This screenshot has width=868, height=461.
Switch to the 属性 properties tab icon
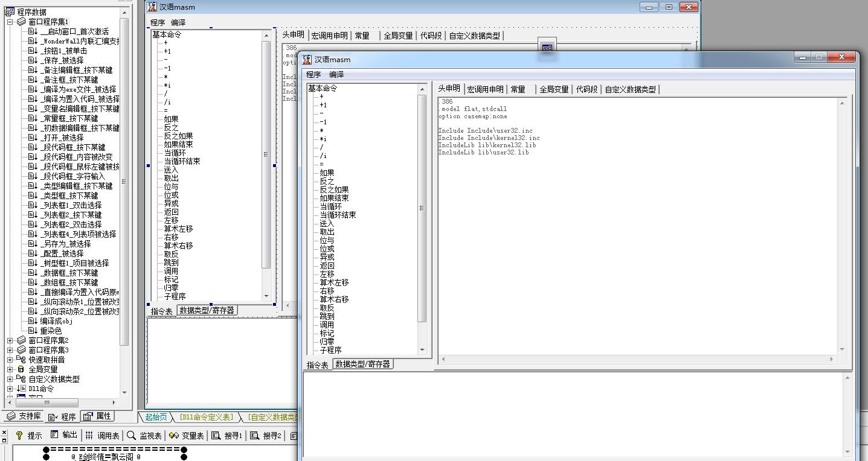click(88, 416)
